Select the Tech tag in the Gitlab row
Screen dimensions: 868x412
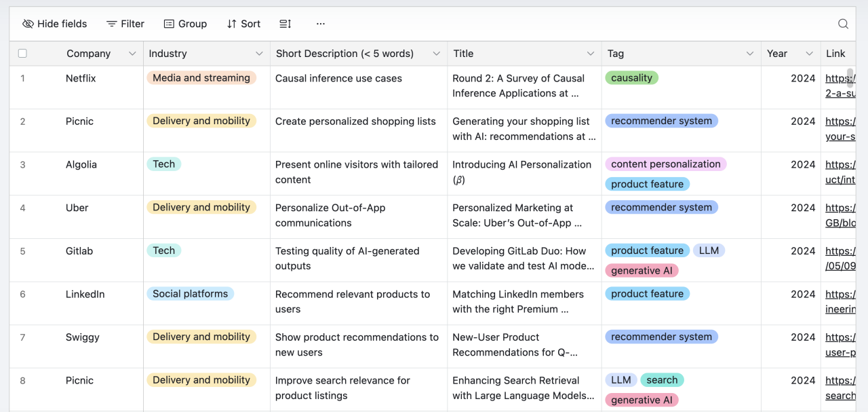(163, 250)
